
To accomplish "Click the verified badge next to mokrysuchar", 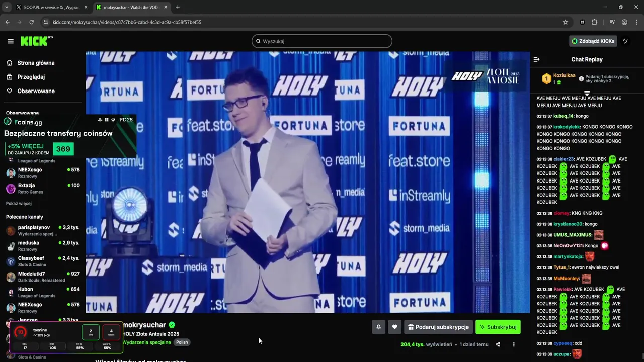I will (x=172, y=325).
